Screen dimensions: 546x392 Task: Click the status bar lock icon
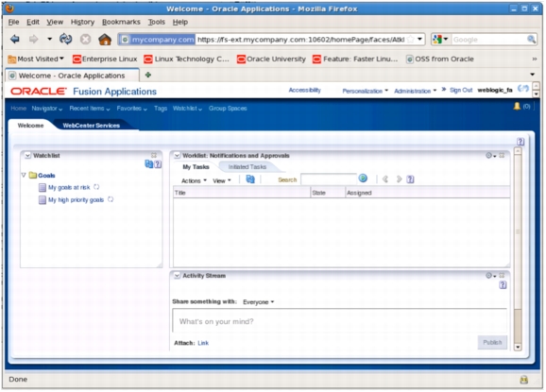coord(523,380)
